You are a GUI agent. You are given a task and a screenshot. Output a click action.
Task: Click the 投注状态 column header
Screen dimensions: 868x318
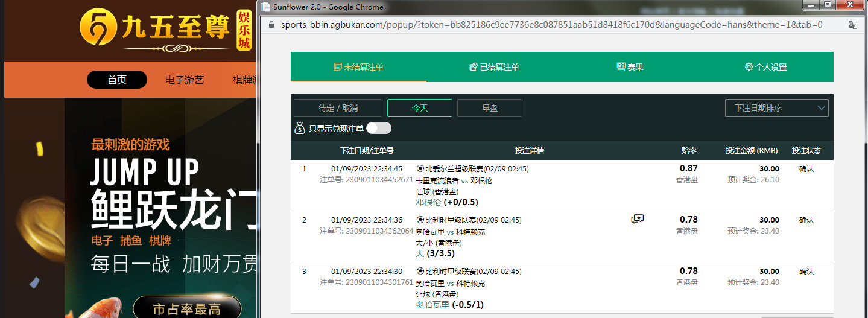tap(806, 151)
